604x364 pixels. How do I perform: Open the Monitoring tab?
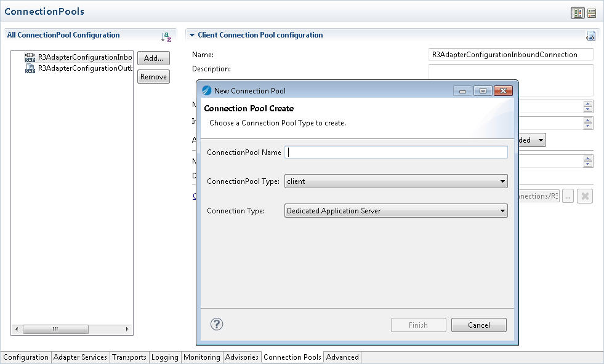tap(201, 357)
